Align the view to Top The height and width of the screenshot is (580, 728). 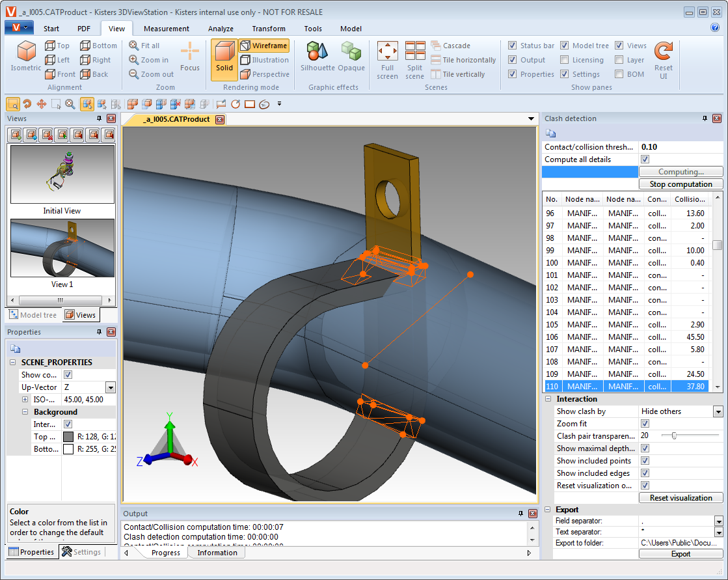click(57, 46)
